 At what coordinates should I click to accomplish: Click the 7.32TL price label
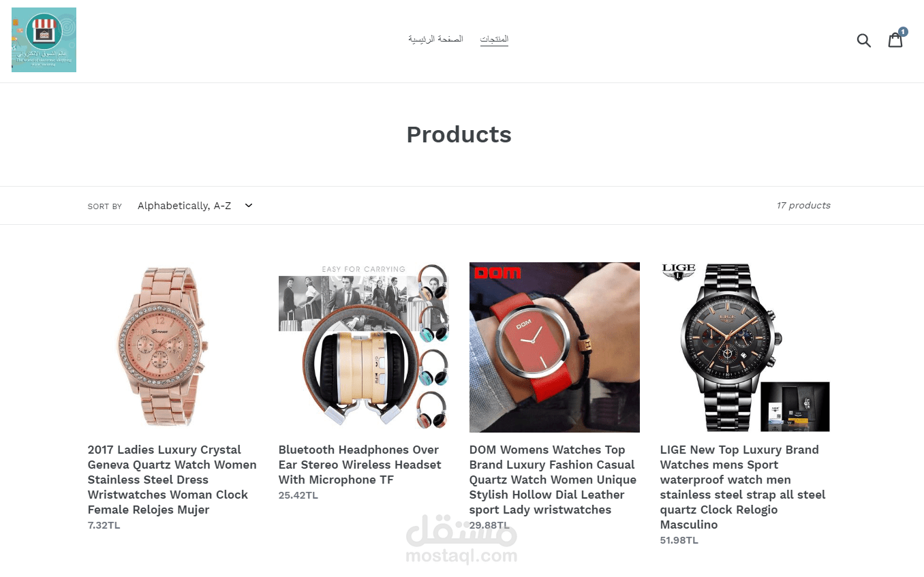(x=104, y=525)
